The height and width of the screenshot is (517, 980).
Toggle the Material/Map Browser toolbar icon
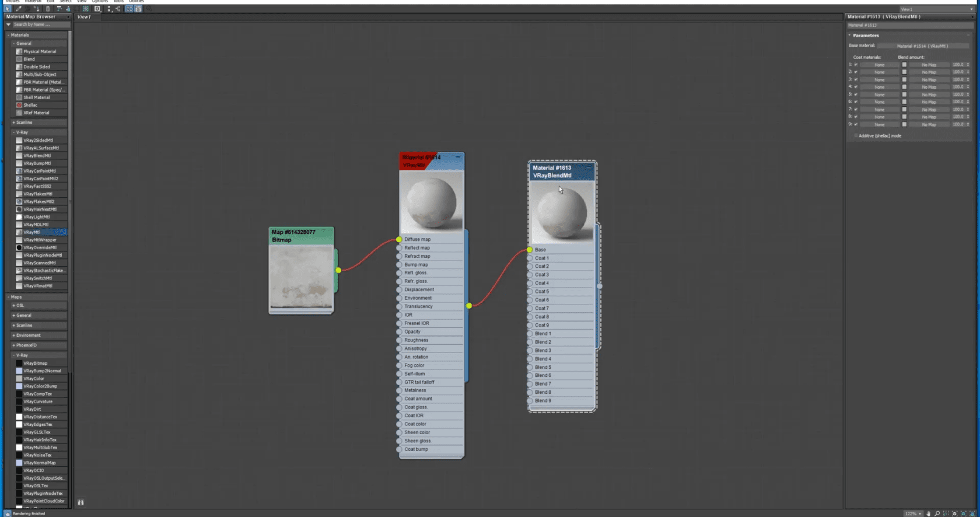[129, 9]
